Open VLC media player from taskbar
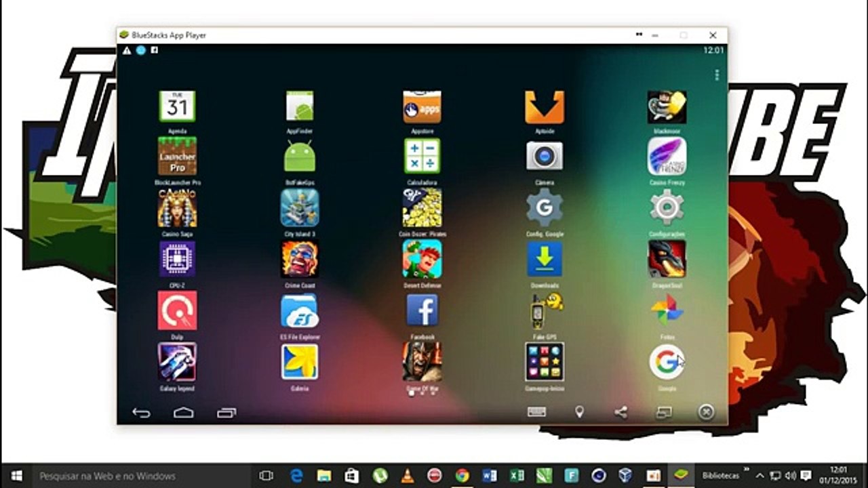868x488 pixels. pos(407,476)
